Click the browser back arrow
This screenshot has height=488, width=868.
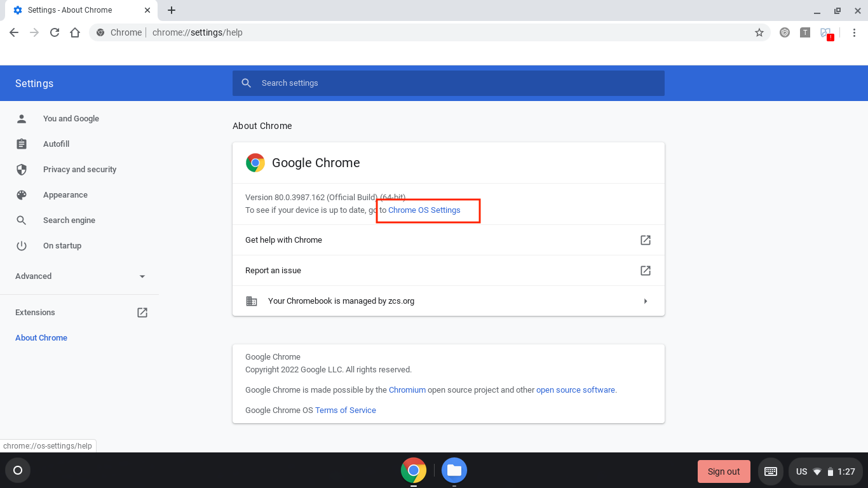(14, 32)
